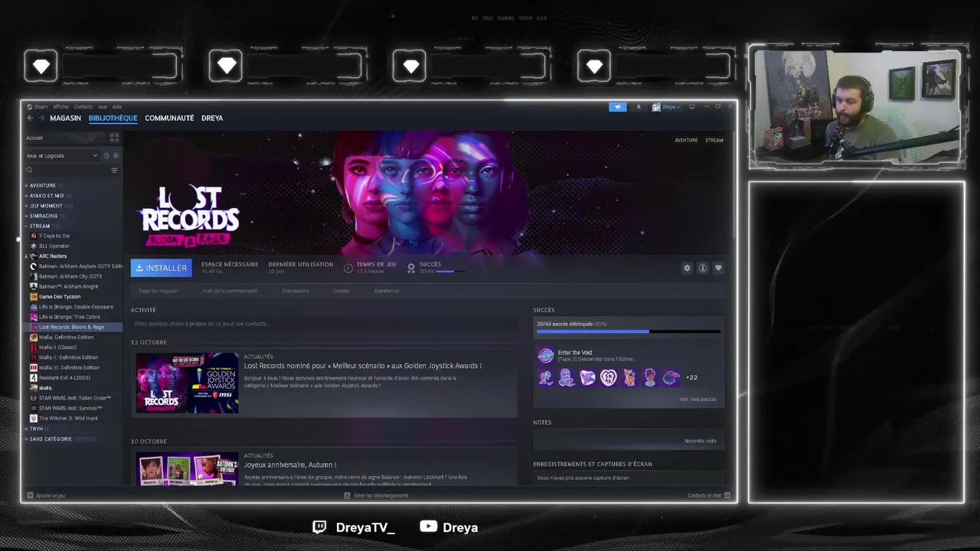Open the Discussions link

pyautogui.click(x=296, y=291)
